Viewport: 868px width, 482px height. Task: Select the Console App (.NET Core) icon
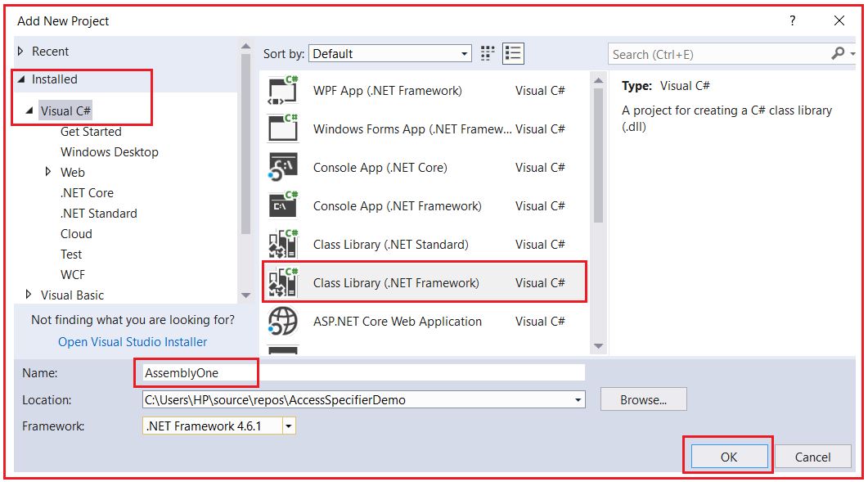(283, 167)
